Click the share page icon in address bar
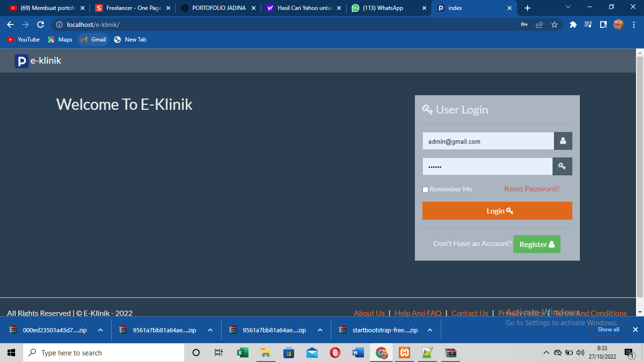The image size is (644, 362). pyautogui.click(x=539, y=25)
